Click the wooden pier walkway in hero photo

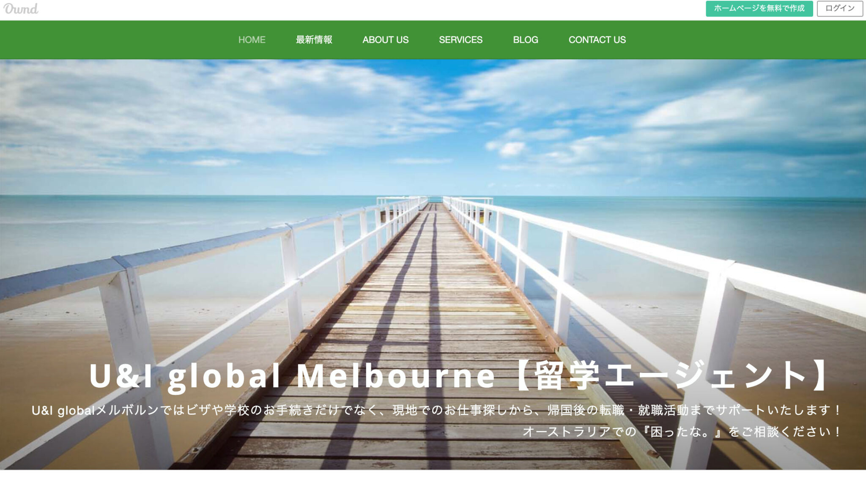[x=431, y=296]
